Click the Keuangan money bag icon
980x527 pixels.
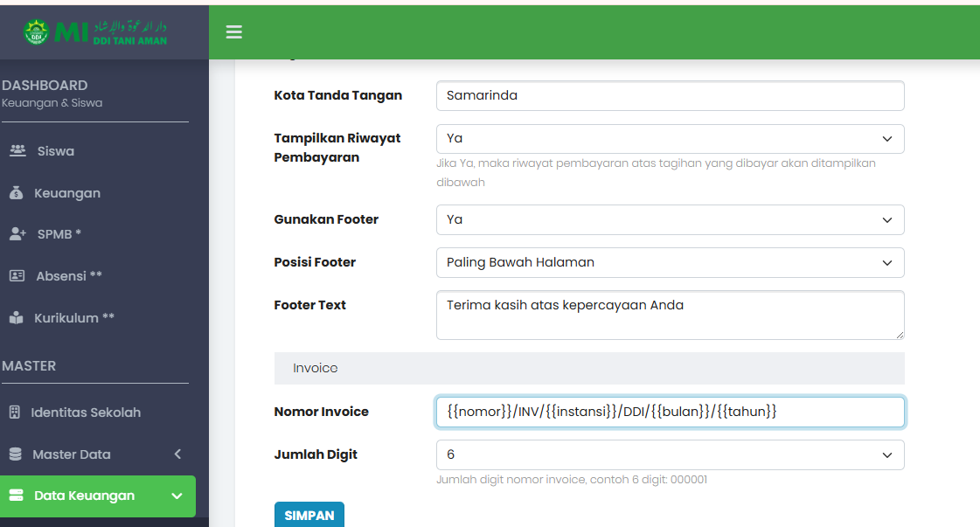16,193
